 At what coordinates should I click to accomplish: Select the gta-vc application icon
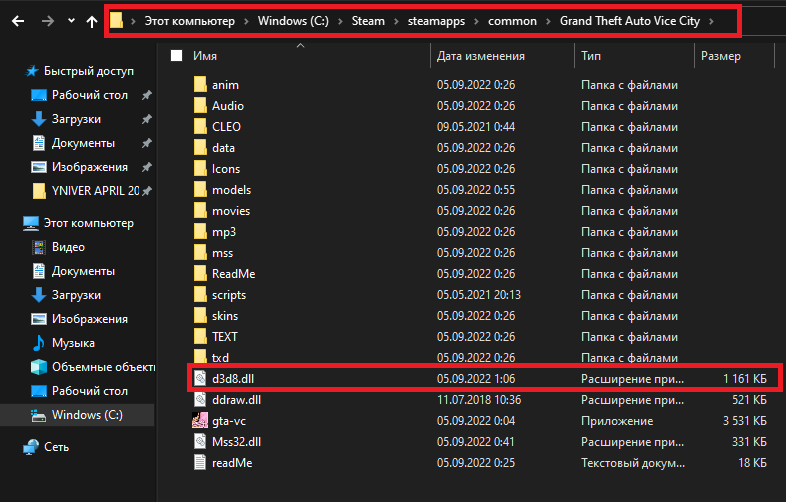pos(200,421)
